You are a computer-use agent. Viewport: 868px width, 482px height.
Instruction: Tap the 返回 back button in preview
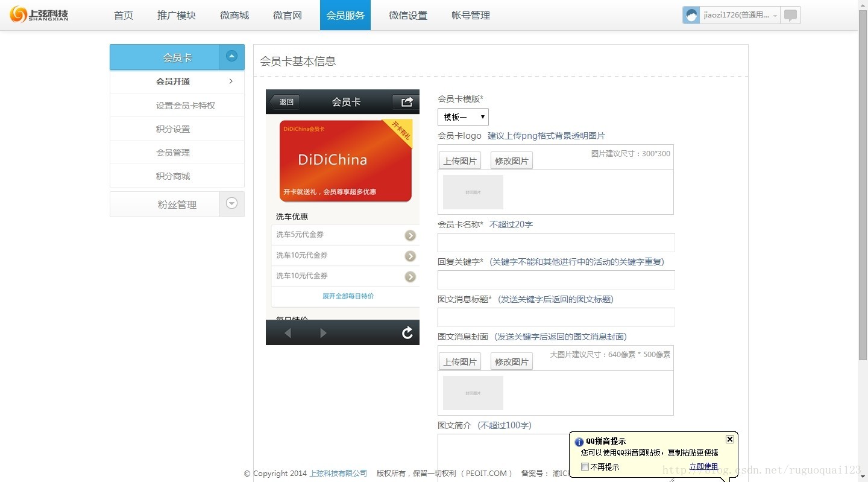(284, 101)
